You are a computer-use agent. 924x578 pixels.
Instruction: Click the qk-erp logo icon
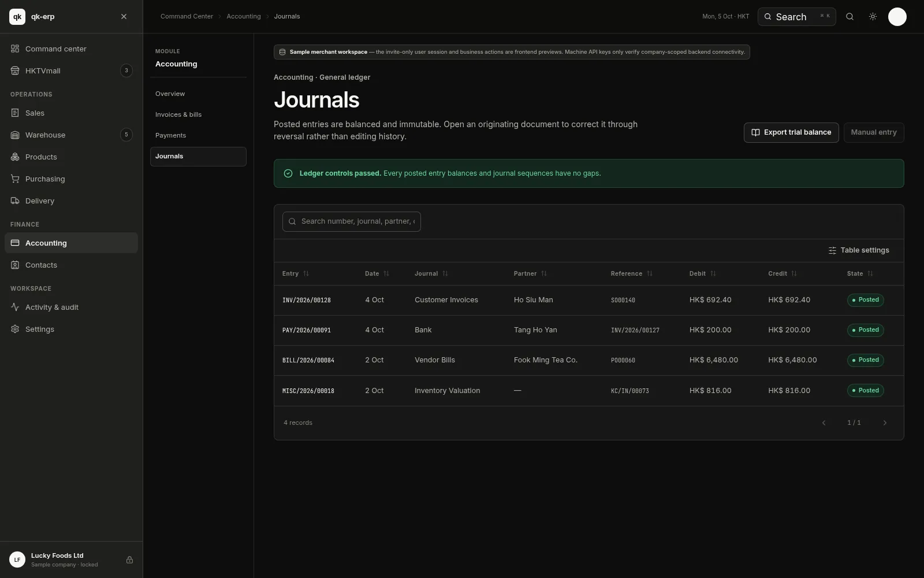pos(17,17)
